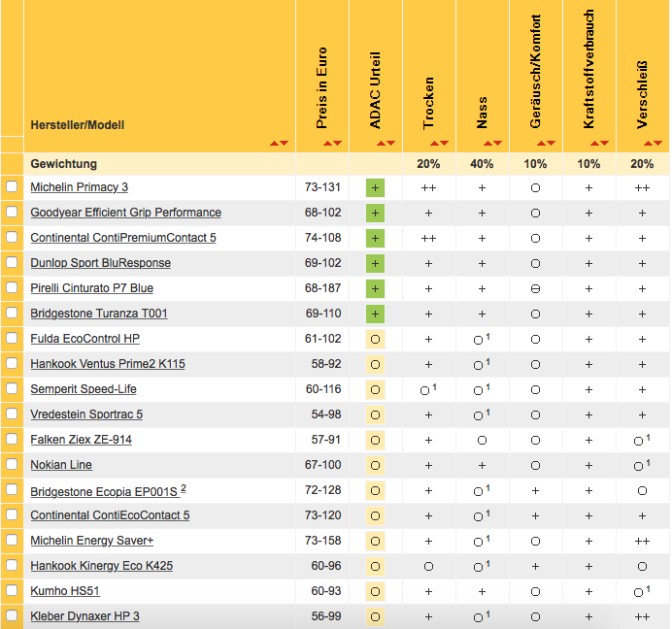The height and width of the screenshot is (629, 672).
Task: Open Continental ContiPremiumContact 5 link
Action: coord(123,238)
